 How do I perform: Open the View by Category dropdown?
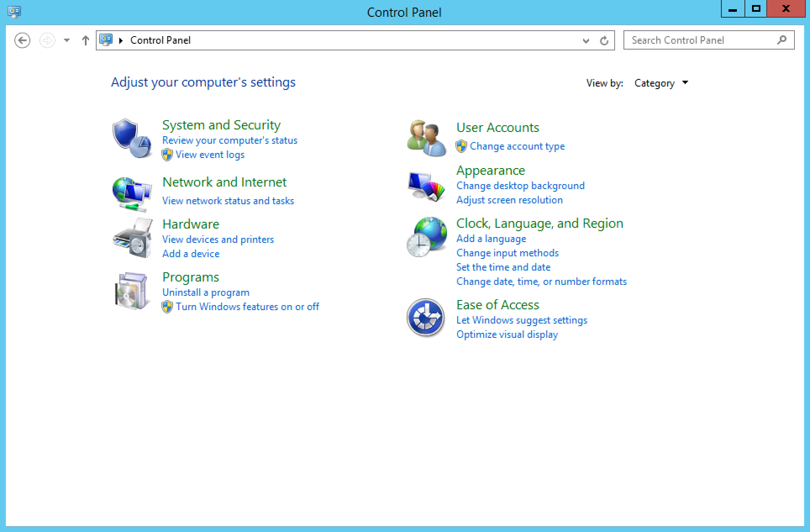[661, 83]
